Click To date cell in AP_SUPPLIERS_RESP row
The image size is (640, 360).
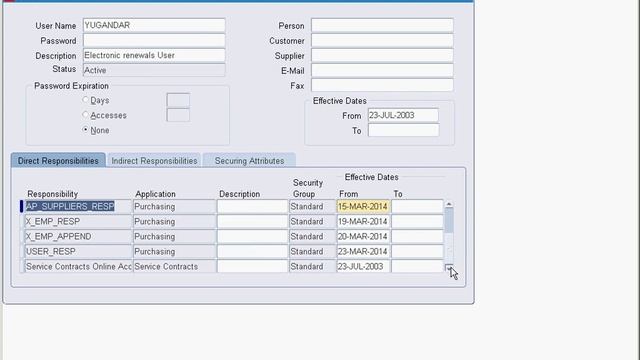417,207
